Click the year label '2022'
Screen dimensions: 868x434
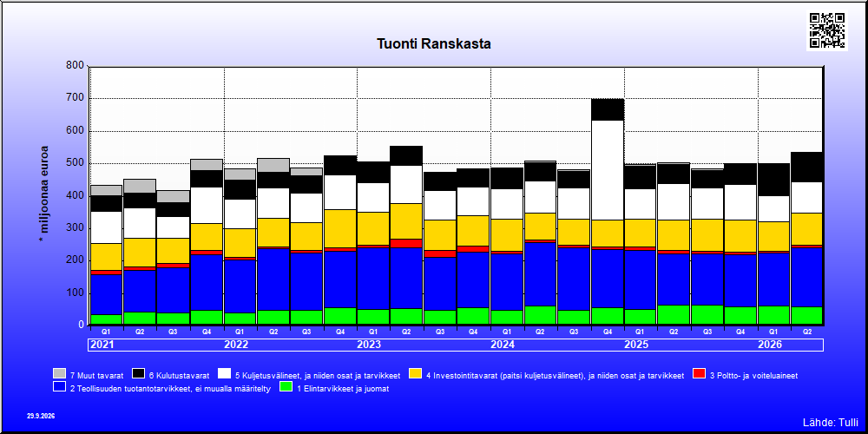(x=236, y=345)
